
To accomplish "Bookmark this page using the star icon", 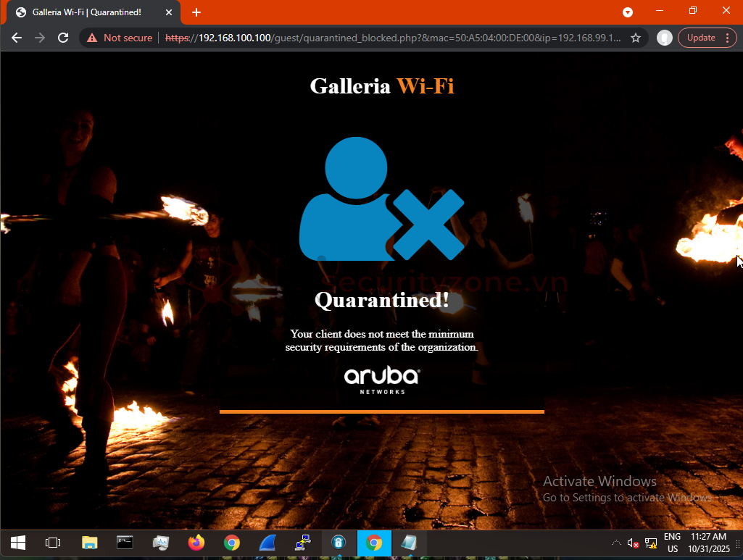I will click(634, 38).
